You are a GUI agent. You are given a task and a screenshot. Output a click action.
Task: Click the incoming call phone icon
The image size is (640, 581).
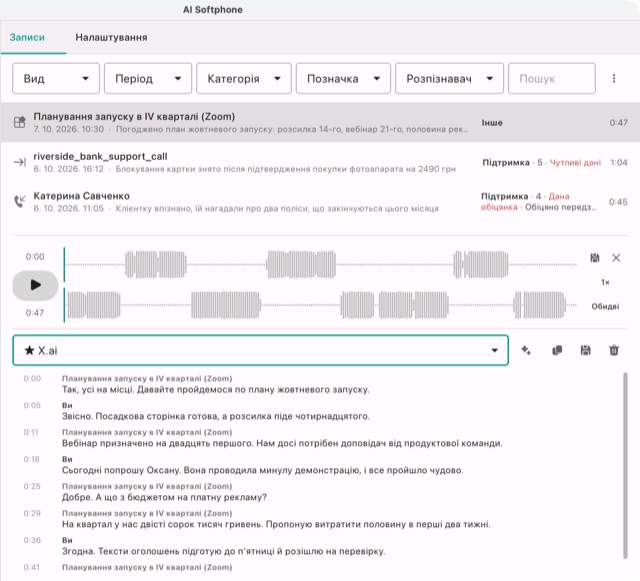[x=20, y=201]
